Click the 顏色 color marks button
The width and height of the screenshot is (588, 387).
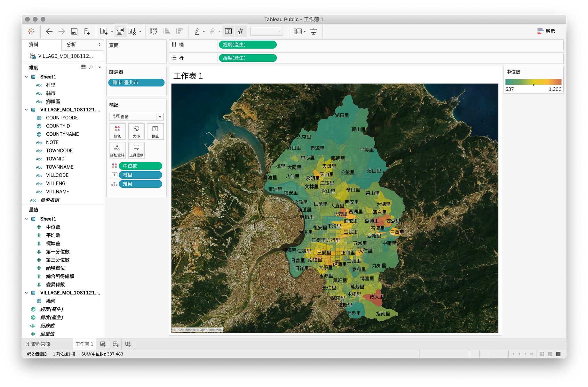(x=117, y=132)
